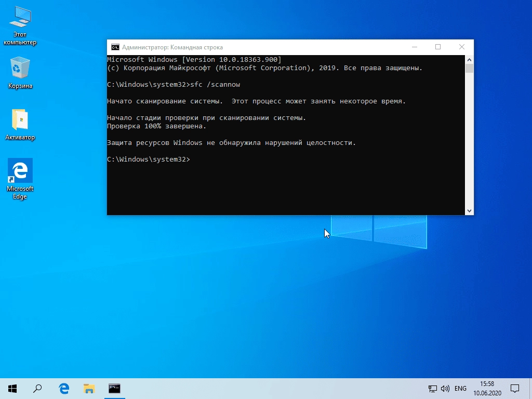532x399 pixels.
Task: Open the Windows Start menu
Action: [x=12, y=389]
